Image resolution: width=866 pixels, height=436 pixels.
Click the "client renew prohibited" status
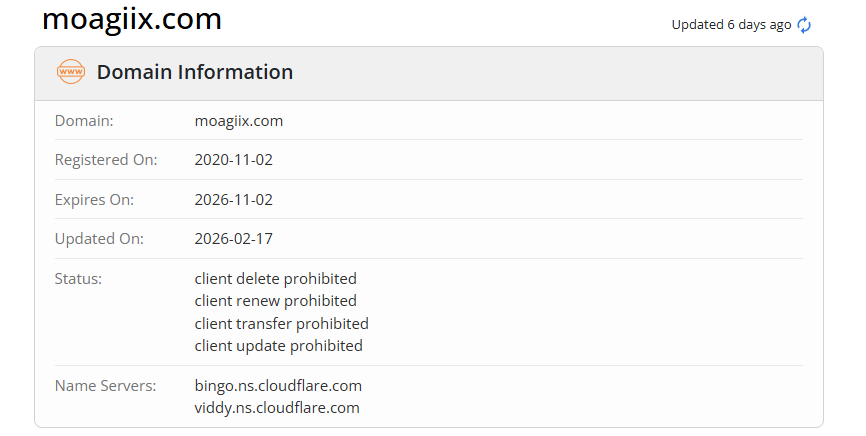[275, 301]
